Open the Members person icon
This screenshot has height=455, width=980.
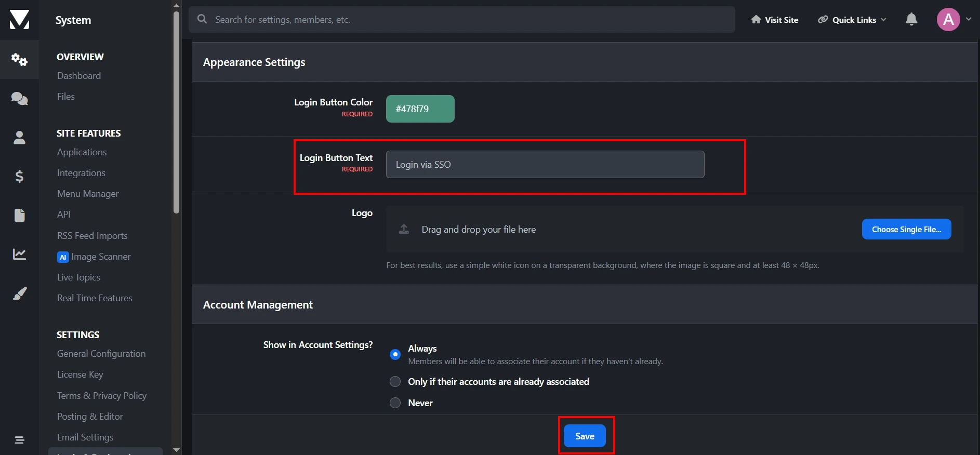tap(19, 137)
